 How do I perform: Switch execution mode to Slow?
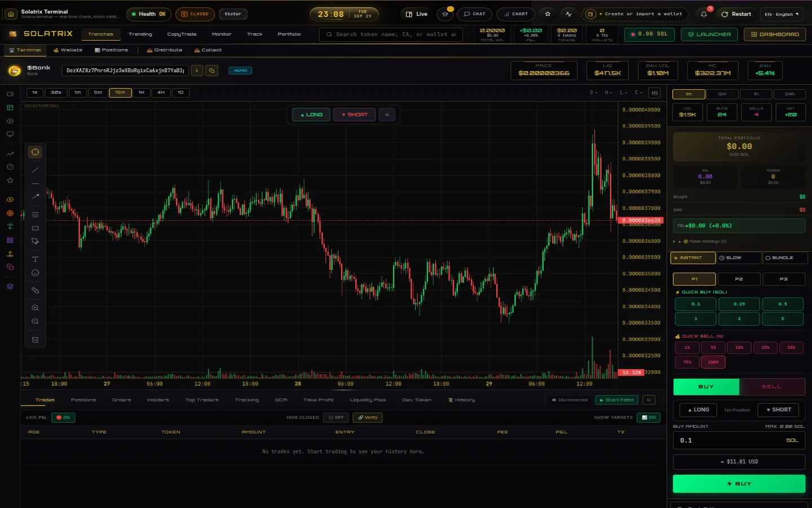click(739, 258)
